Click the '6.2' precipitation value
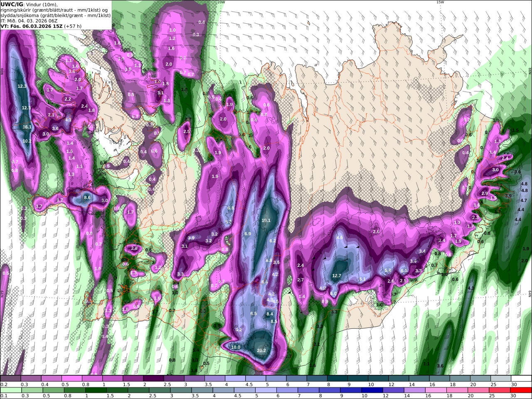This screenshot has height=399, width=532. pos(273,241)
